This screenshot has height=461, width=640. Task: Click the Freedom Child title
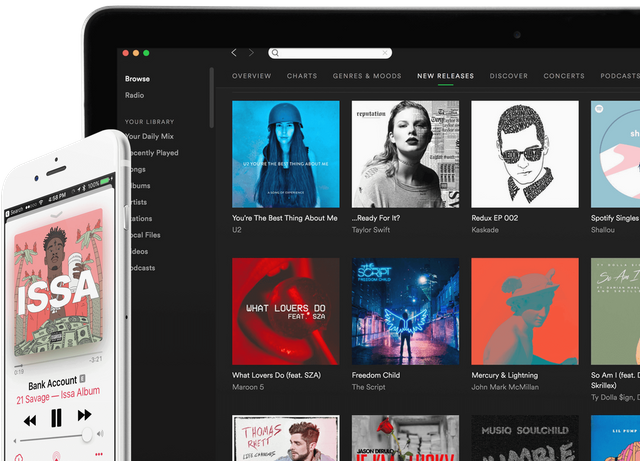point(376,375)
